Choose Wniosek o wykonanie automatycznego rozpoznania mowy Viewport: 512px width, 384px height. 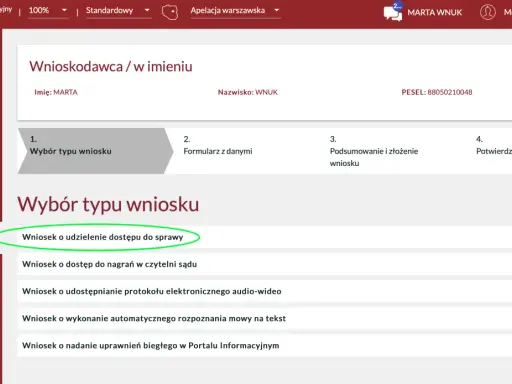click(x=265, y=318)
